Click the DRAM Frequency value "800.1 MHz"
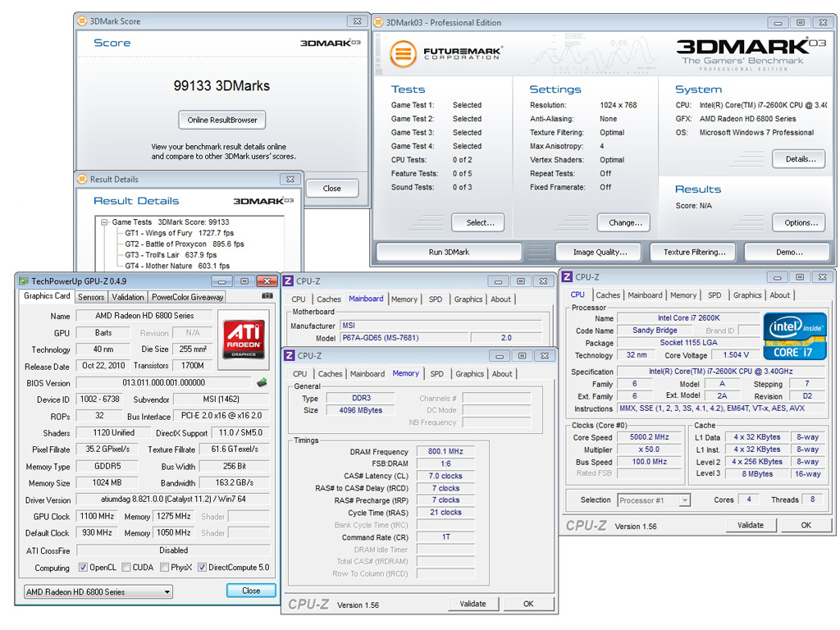The image size is (840, 630). point(445,452)
